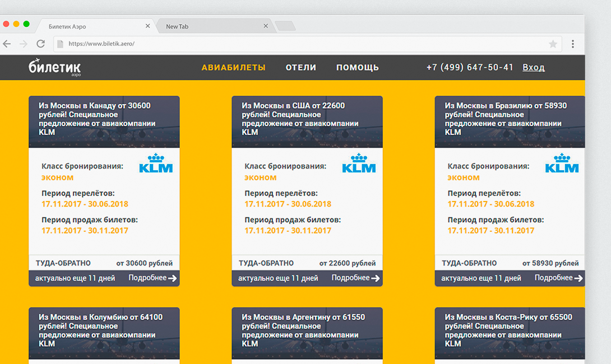The width and height of the screenshot is (611, 364).
Task: Click sales period 17.11.2017 - 30.11.2017 on Канаду card
Action: point(85,231)
